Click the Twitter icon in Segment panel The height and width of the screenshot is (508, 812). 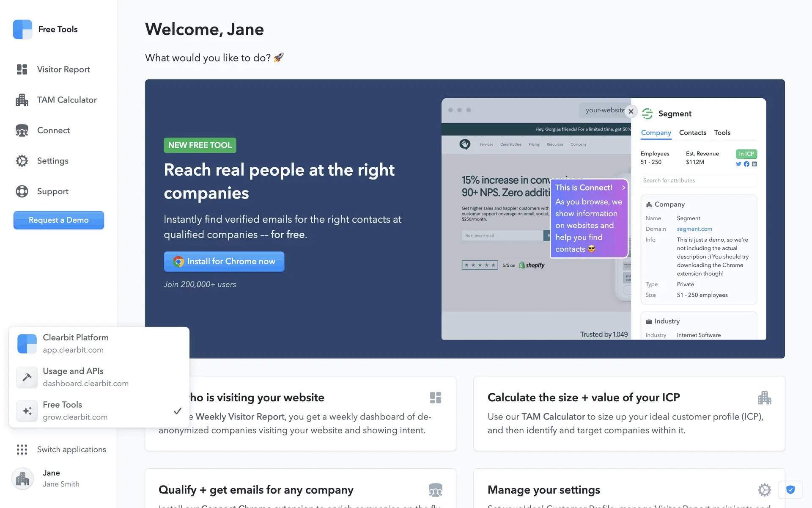(738, 164)
